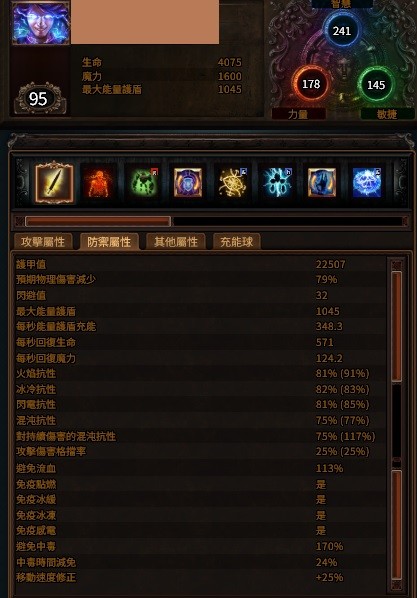
Task: Click the red strength orb showing 178
Action: [x=311, y=84]
